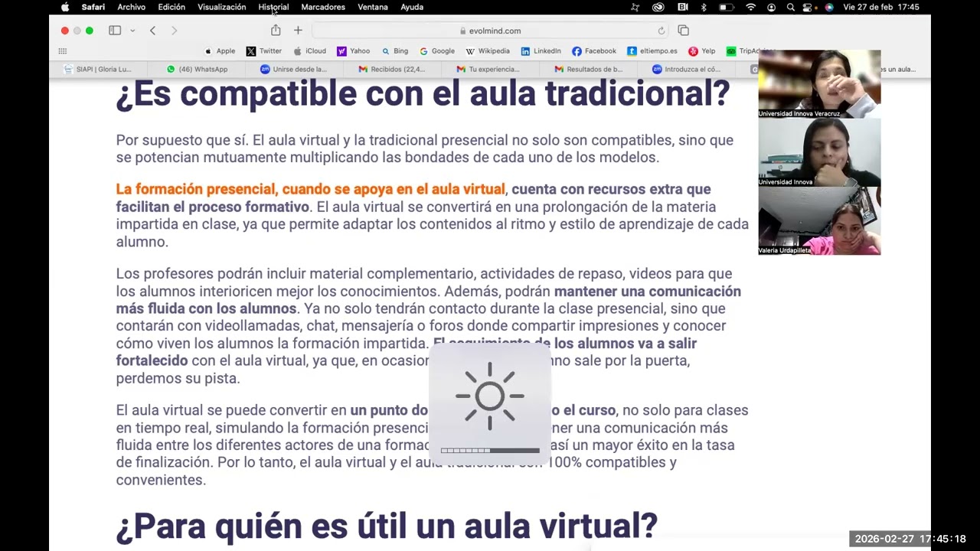Screen dimensions: 980x551
Task: Click the Creative Cloud menu bar icon
Action: (658, 7)
